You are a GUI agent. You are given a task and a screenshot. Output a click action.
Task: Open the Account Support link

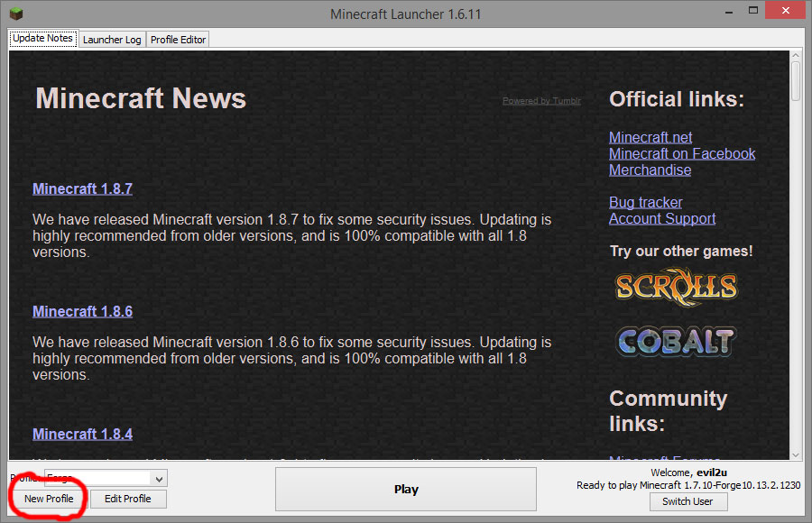[662, 218]
